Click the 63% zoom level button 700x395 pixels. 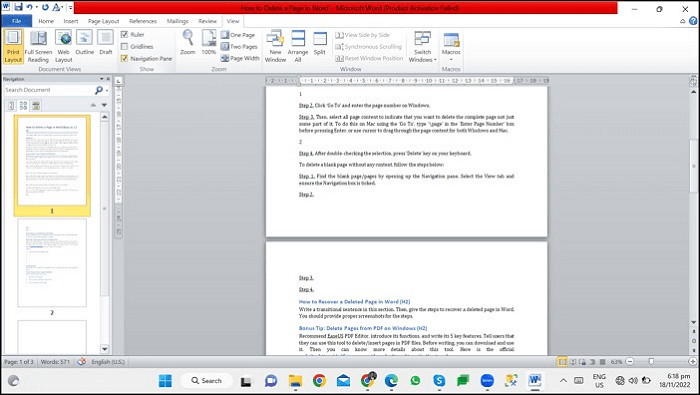[617, 362]
